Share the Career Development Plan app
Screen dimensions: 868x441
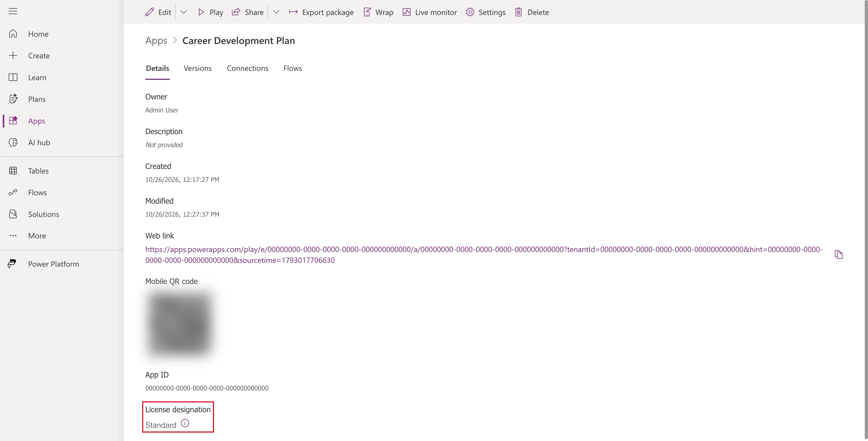coord(248,12)
